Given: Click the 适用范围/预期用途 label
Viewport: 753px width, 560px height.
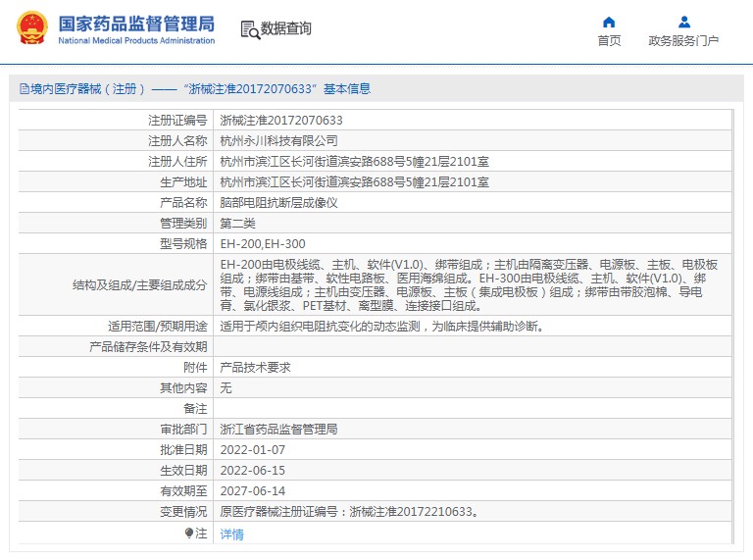Looking at the screenshot, I should (x=158, y=327).
